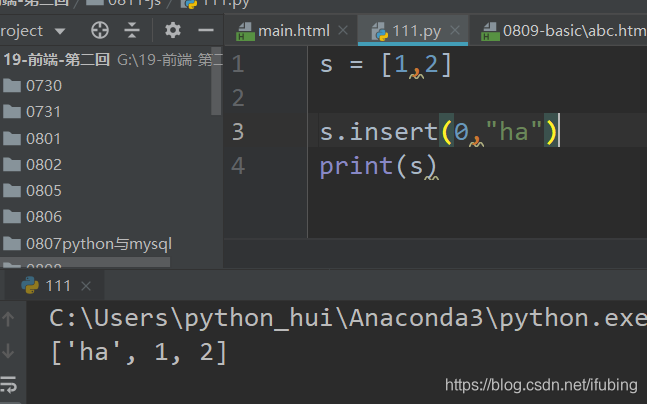Image resolution: width=647 pixels, height=404 pixels.
Task: Click the locate-in-project crosshair icon
Action: (100, 31)
